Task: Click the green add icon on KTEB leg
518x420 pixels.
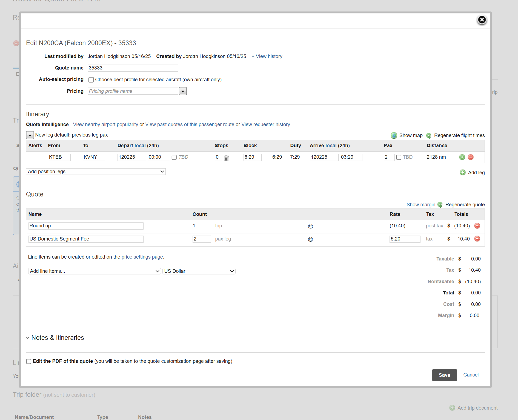Action: [x=462, y=157]
